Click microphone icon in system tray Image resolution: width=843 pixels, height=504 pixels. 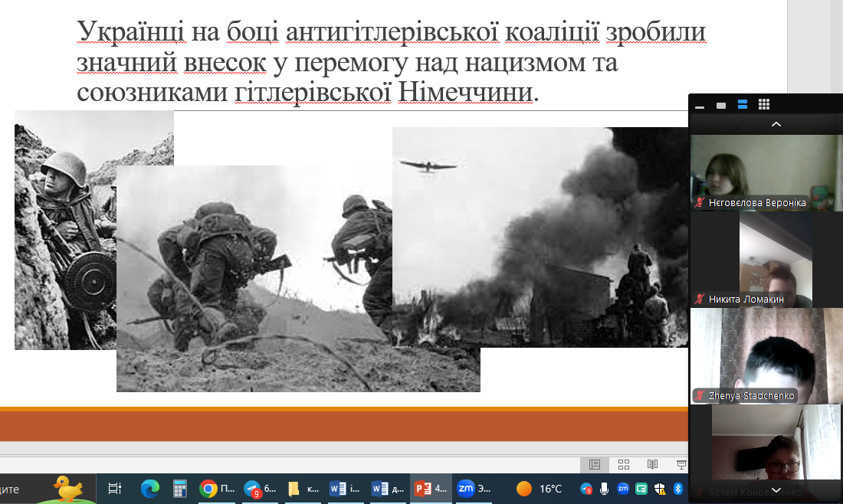605,489
